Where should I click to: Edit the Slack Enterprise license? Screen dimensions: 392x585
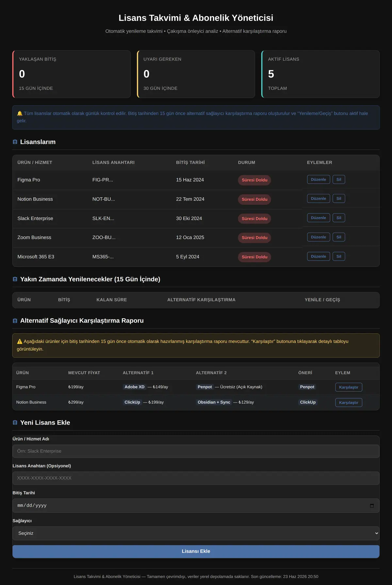pyautogui.click(x=318, y=218)
